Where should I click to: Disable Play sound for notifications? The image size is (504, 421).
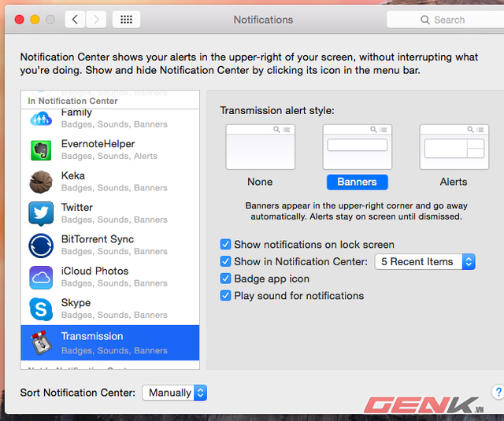226,295
